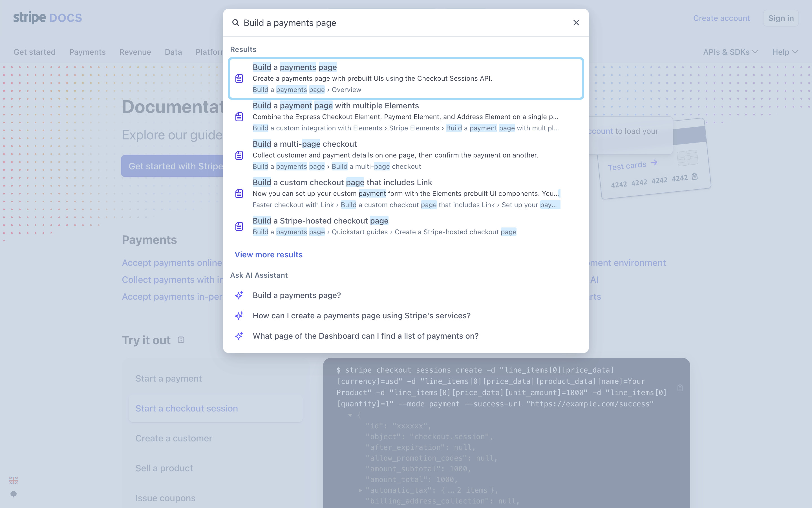Viewport: 812px width, 508px height.
Task: Select 'Start a payment' in Try it out list
Action: (215, 378)
